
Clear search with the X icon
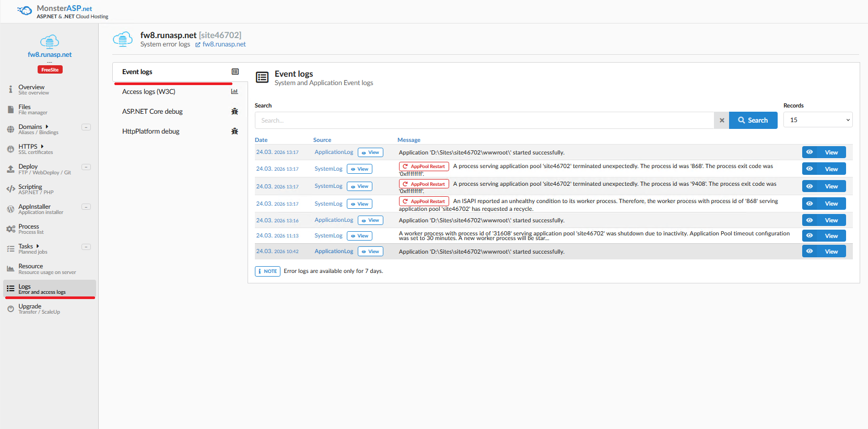pos(722,121)
